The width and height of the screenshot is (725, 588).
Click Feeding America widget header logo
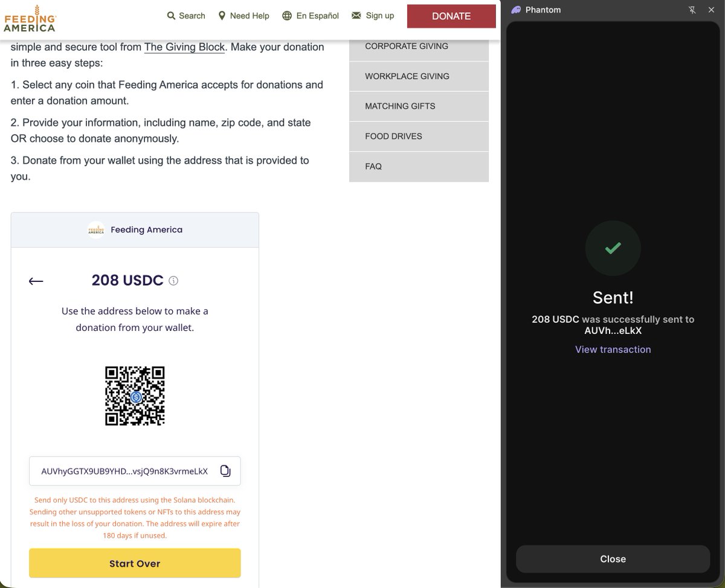[96, 230]
